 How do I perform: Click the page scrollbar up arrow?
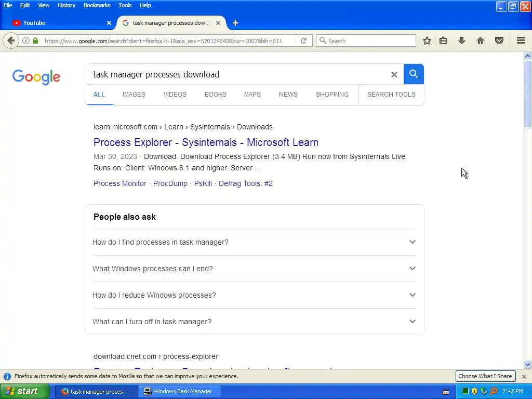pos(527,55)
